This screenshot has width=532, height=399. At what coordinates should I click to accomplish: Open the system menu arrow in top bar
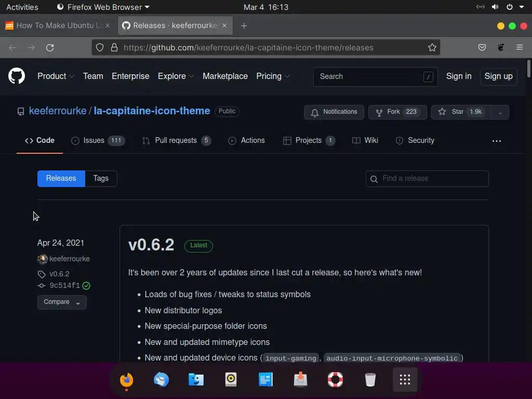click(522, 7)
